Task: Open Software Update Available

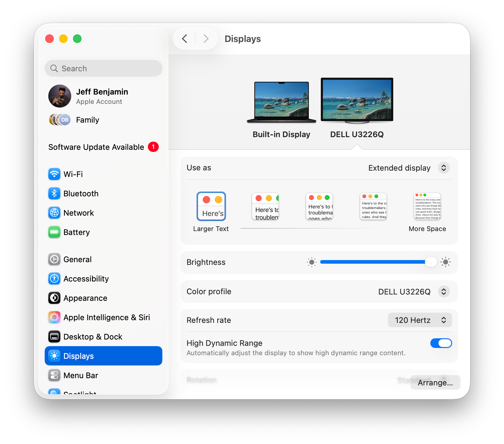Action: click(x=104, y=147)
